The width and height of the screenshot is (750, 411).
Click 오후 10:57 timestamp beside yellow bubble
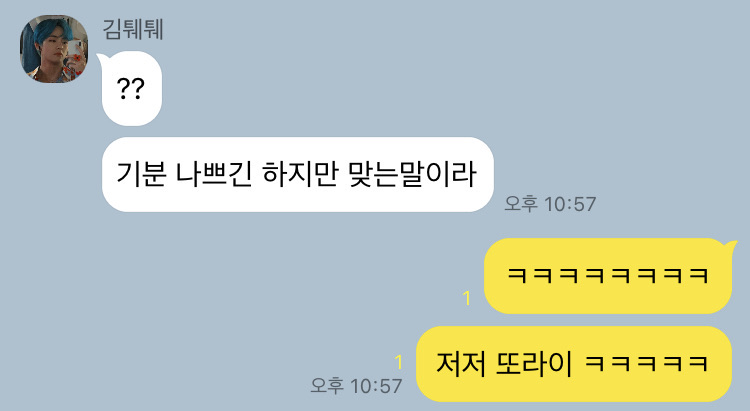coord(356,386)
